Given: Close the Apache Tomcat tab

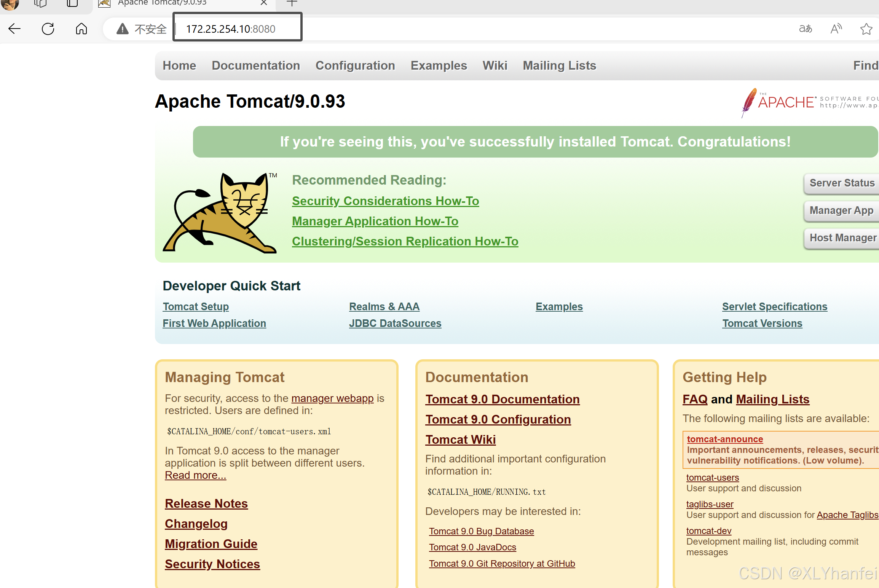Looking at the screenshot, I should point(263,3).
